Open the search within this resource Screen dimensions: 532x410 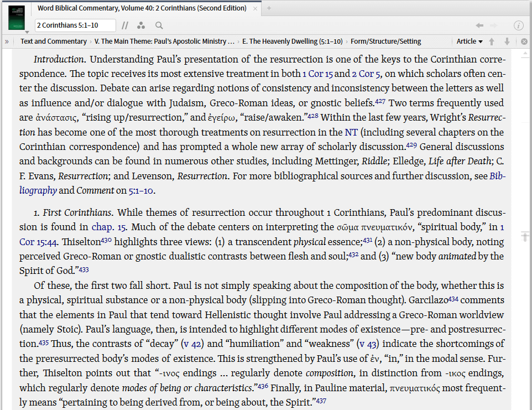point(159,25)
